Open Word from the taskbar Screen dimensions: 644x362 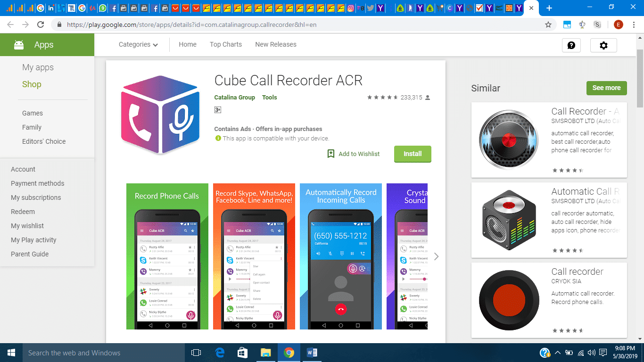312,353
